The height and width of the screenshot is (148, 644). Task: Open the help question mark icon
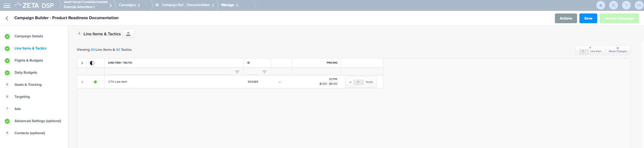click(626, 5)
